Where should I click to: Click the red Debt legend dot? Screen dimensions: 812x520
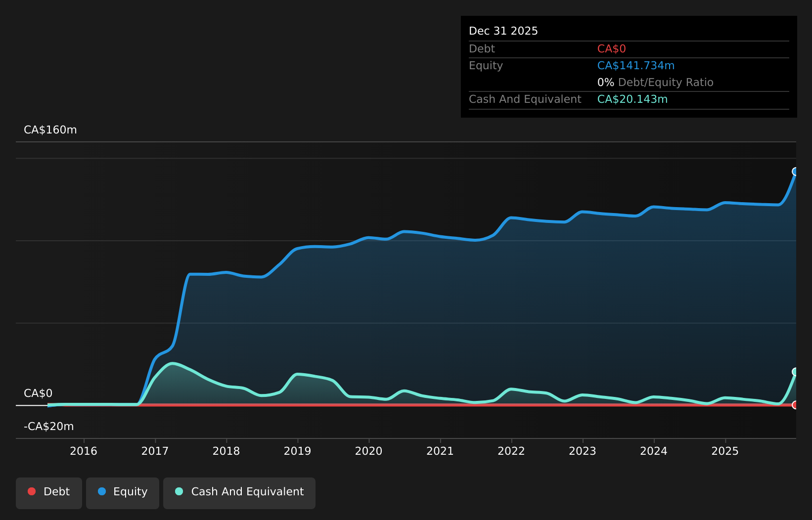32,491
